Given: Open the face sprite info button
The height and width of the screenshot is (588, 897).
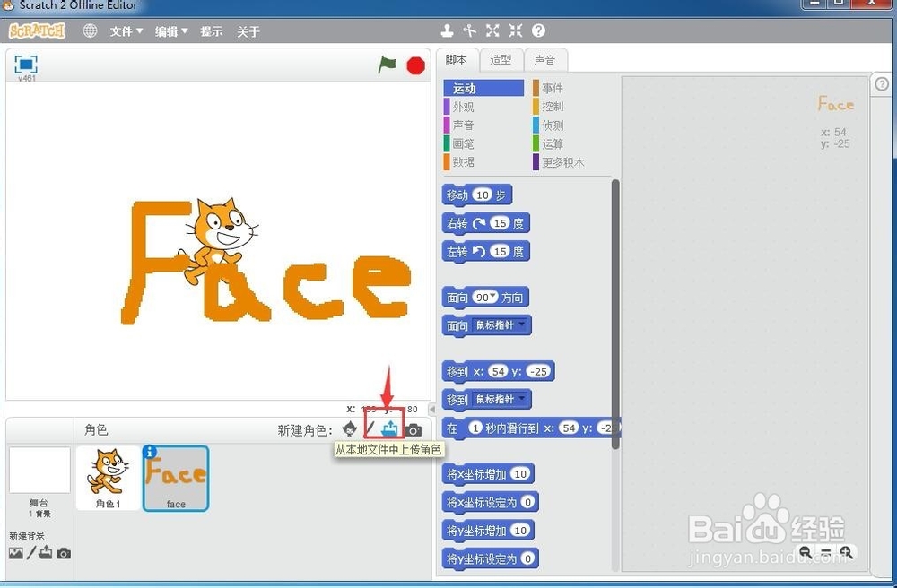Looking at the screenshot, I should 150,452.
